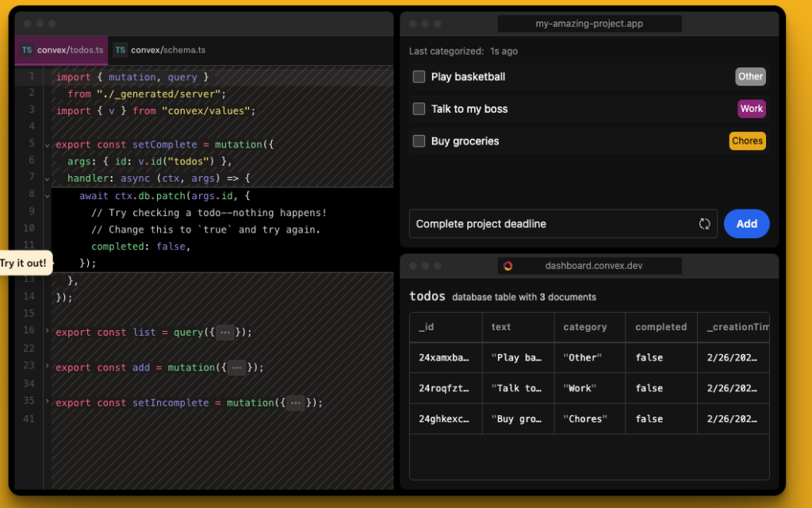Expand the list query fold at line 16
The image size is (812, 508).
[48, 331]
